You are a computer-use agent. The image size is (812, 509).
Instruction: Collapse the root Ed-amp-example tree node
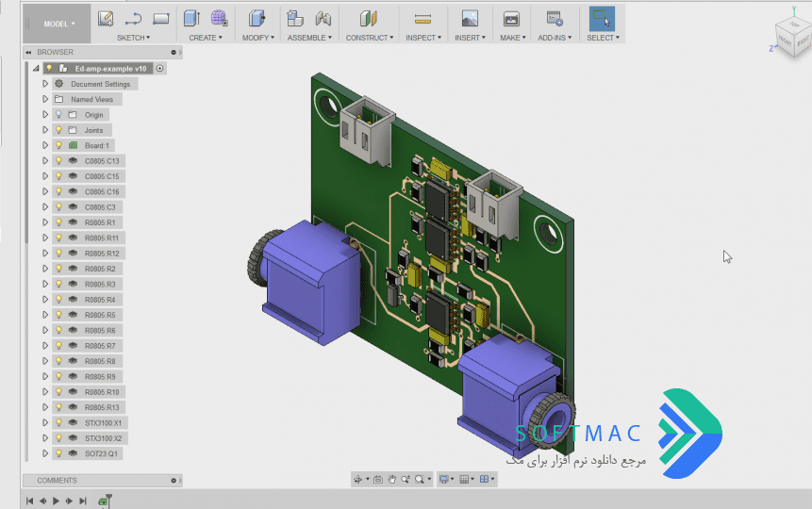pyautogui.click(x=36, y=69)
